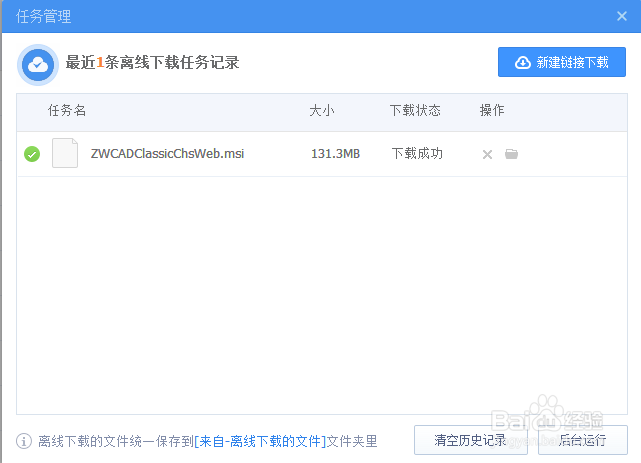
Task: Click the blank file icon of ZWCADClassicChsWeb.msi
Action: pyautogui.click(x=65, y=153)
